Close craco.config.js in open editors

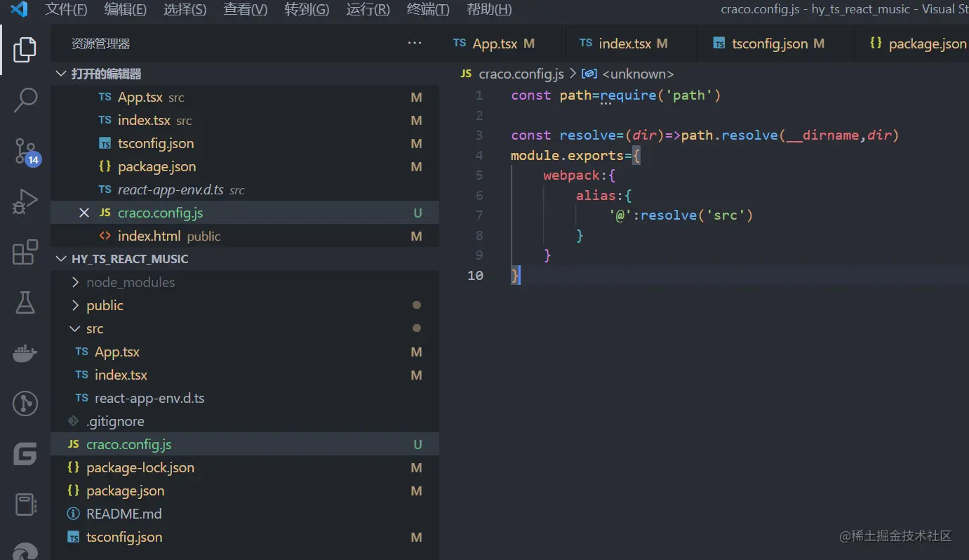point(84,213)
